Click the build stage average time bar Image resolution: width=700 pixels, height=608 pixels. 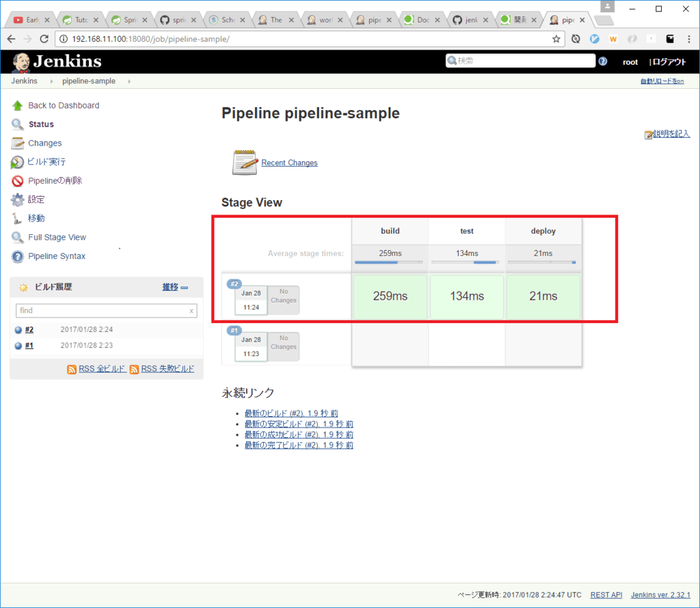390,262
